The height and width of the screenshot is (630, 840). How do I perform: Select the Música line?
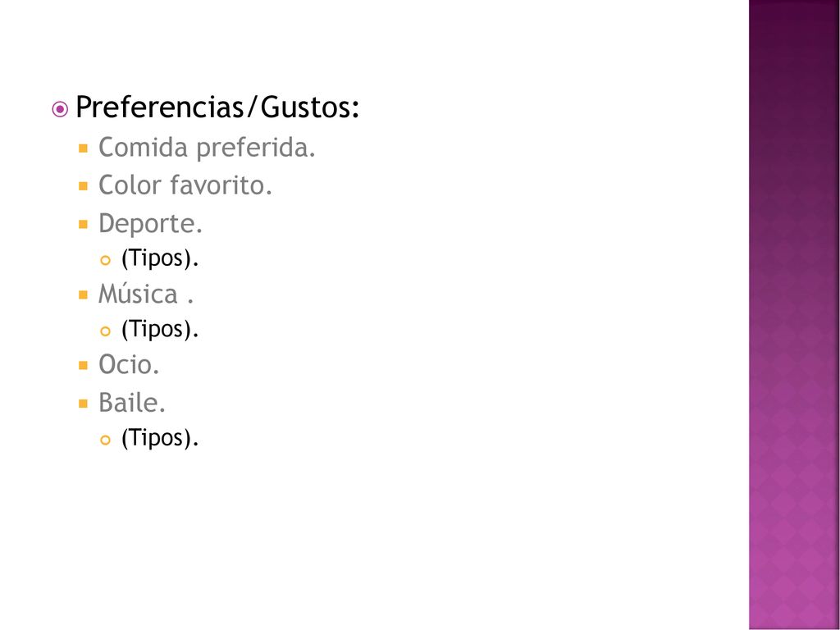146,294
